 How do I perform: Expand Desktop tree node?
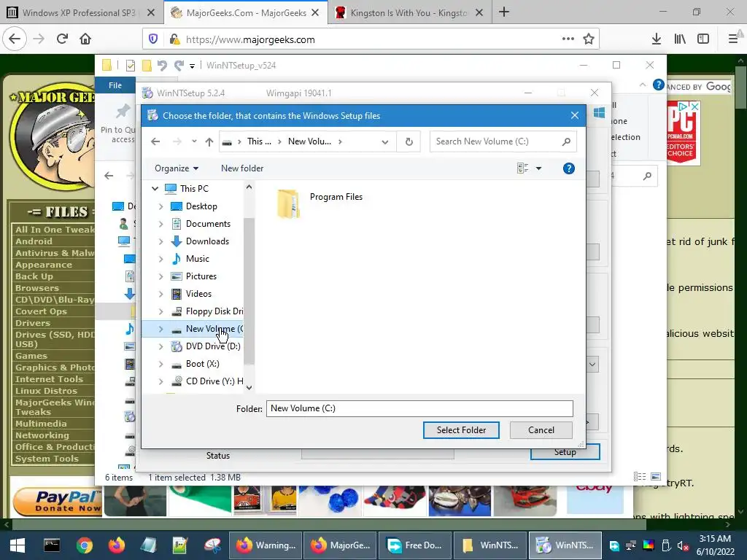pos(160,206)
